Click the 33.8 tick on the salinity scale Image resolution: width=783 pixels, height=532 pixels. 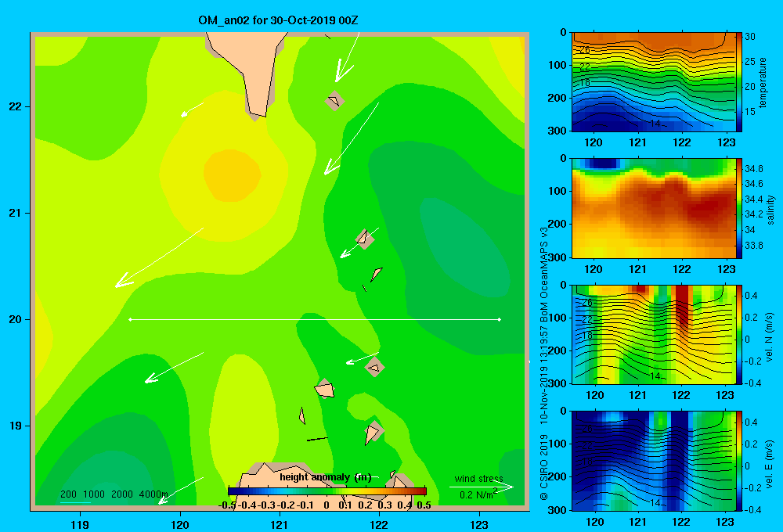pyautogui.click(x=753, y=246)
